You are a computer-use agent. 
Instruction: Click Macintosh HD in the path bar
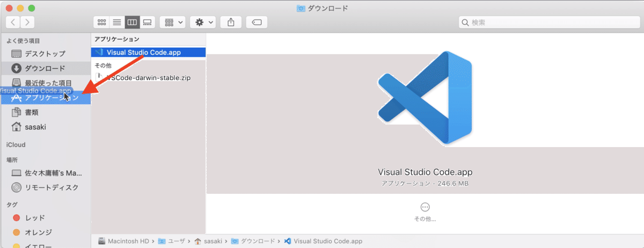point(123,242)
